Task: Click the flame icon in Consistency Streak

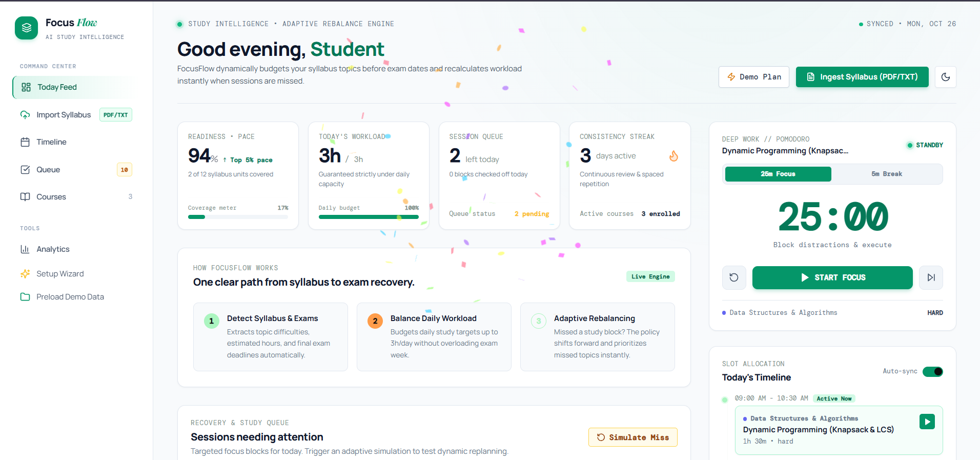Action: click(x=674, y=156)
